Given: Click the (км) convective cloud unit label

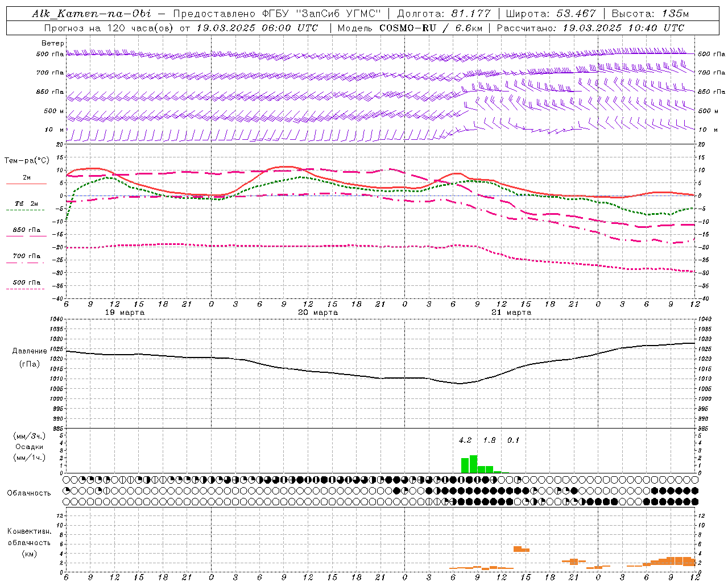Looking at the screenshot, I should pos(29,554).
